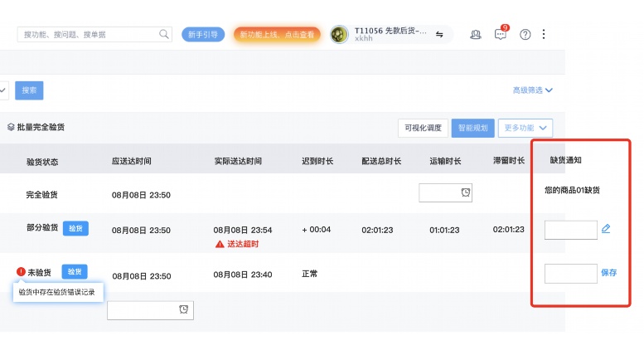Click the red 送达超时 warning triangle
This screenshot has height=355, width=644.
pyautogui.click(x=220, y=245)
